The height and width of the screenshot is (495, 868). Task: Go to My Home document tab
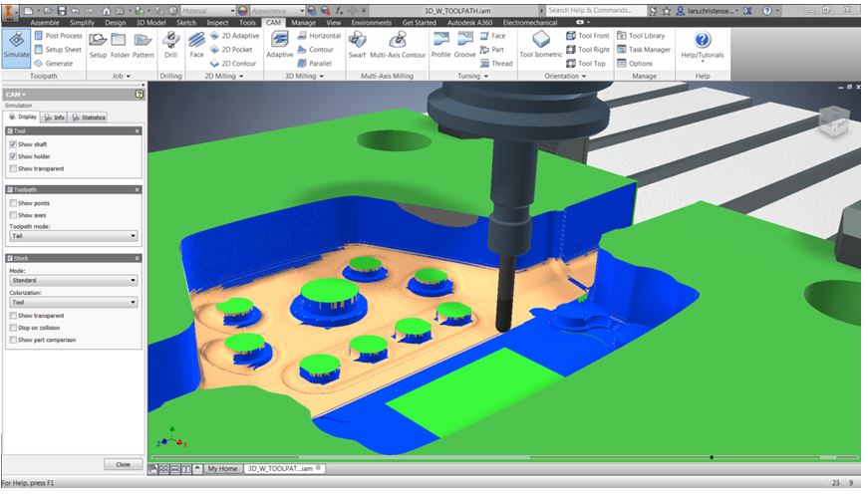pos(222,468)
